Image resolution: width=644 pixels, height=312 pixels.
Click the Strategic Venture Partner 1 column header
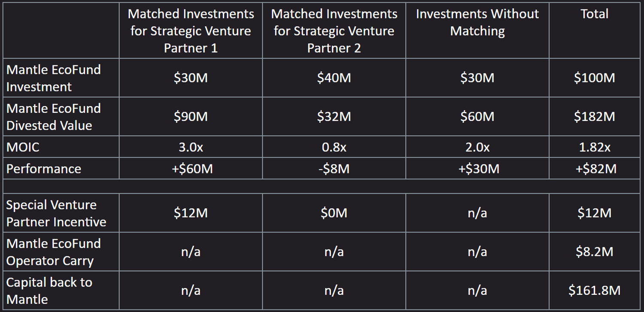click(x=191, y=31)
